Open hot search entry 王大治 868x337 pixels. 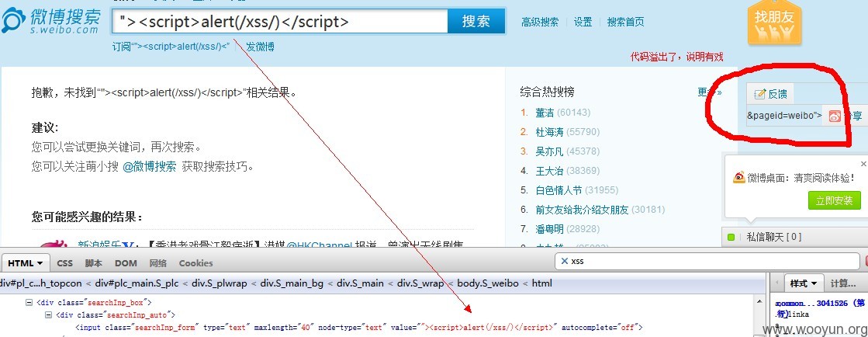tap(549, 171)
